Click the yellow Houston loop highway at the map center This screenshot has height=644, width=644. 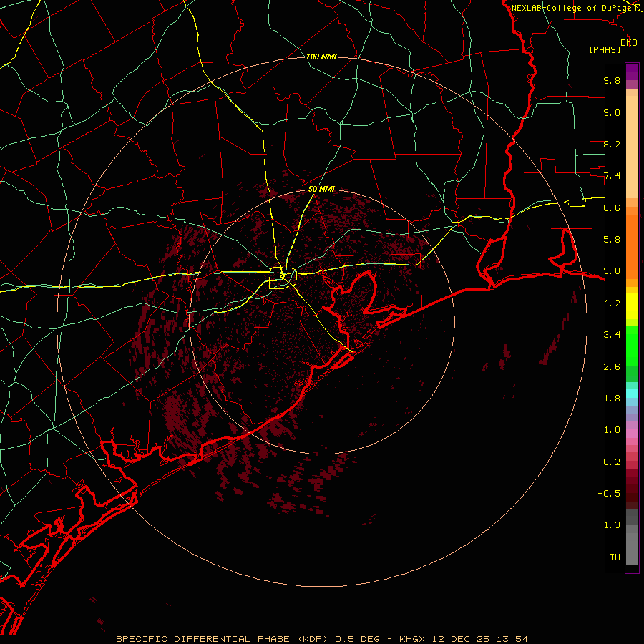point(283,278)
